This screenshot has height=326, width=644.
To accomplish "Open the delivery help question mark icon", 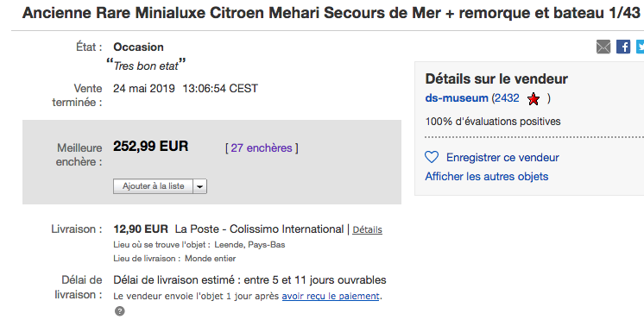I will [x=119, y=311].
